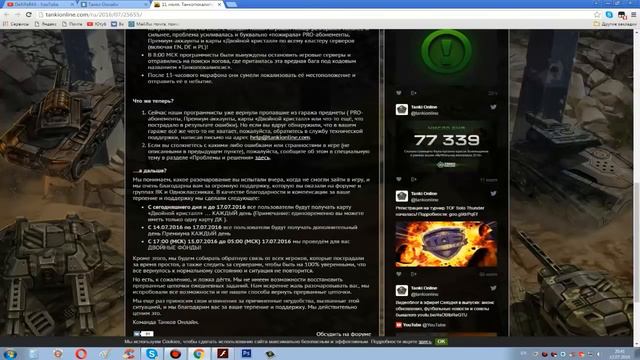
Task: Open the 77 339 counter image
Action: [x=447, y=146]
